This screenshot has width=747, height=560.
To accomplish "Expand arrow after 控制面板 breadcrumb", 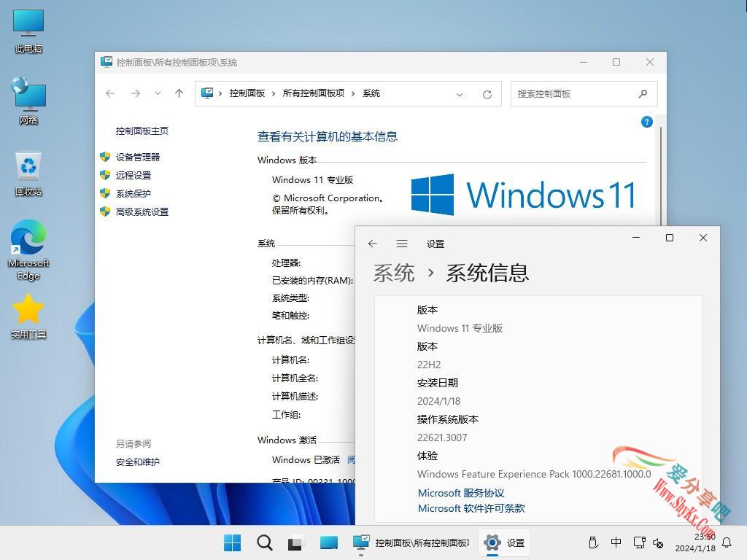I will [274, 94].
